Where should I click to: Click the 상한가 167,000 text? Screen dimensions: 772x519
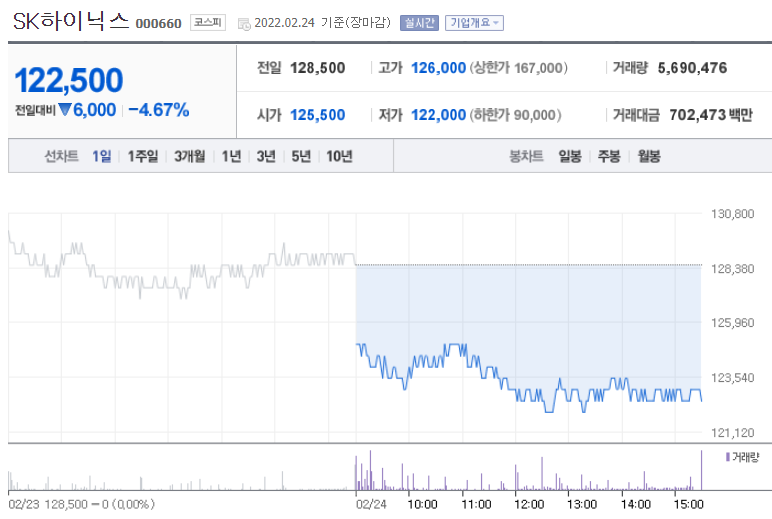pos(518,67)
